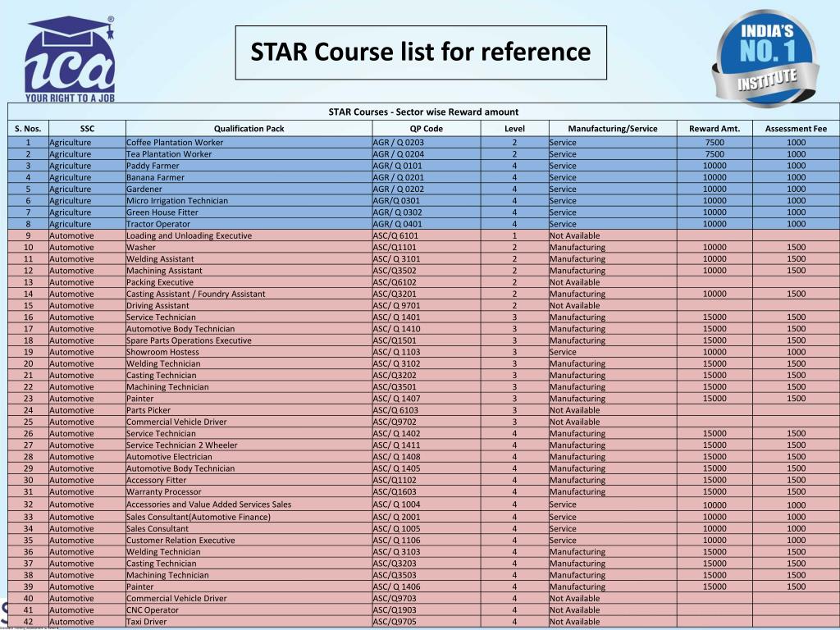The image size is (840, 630).
Task: Click the Reward Amt. column header
Action: tap(714, 129)
